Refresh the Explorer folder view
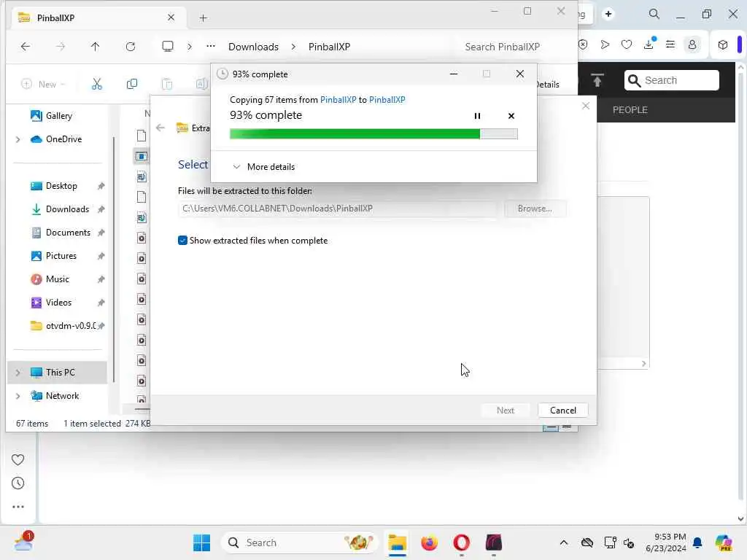The width and height of the screenshot is (747, 560). click(x=130, y=46)
